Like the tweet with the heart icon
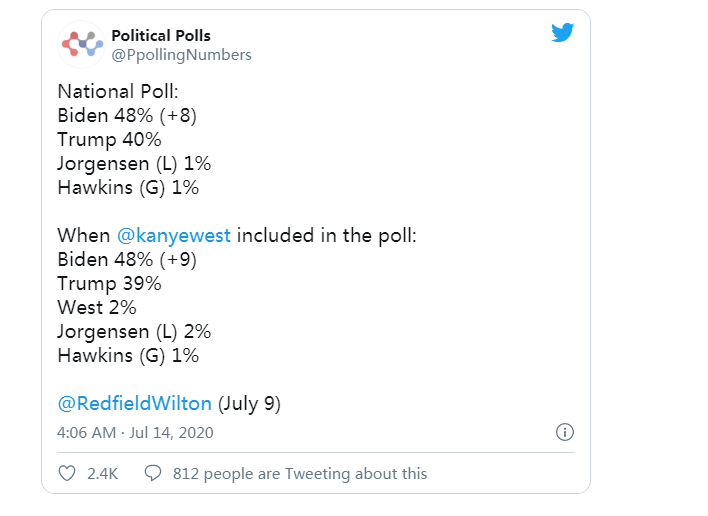708x516 pixels. [x=67, y=473]
